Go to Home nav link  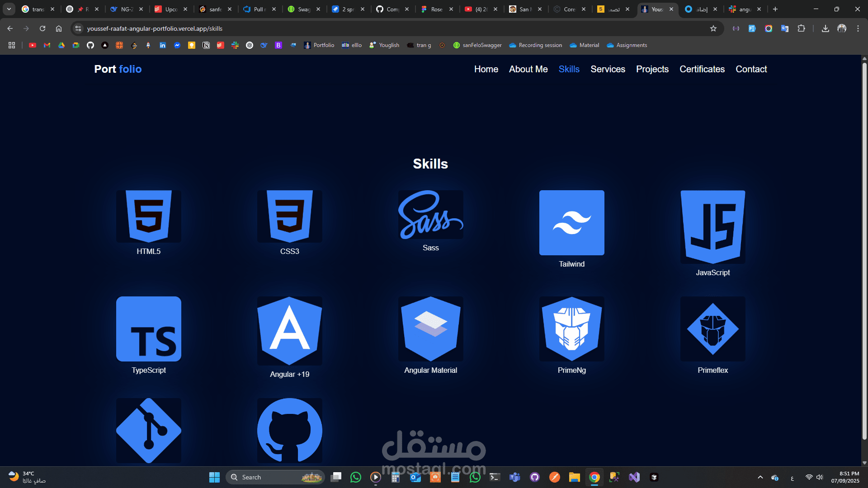486,69
